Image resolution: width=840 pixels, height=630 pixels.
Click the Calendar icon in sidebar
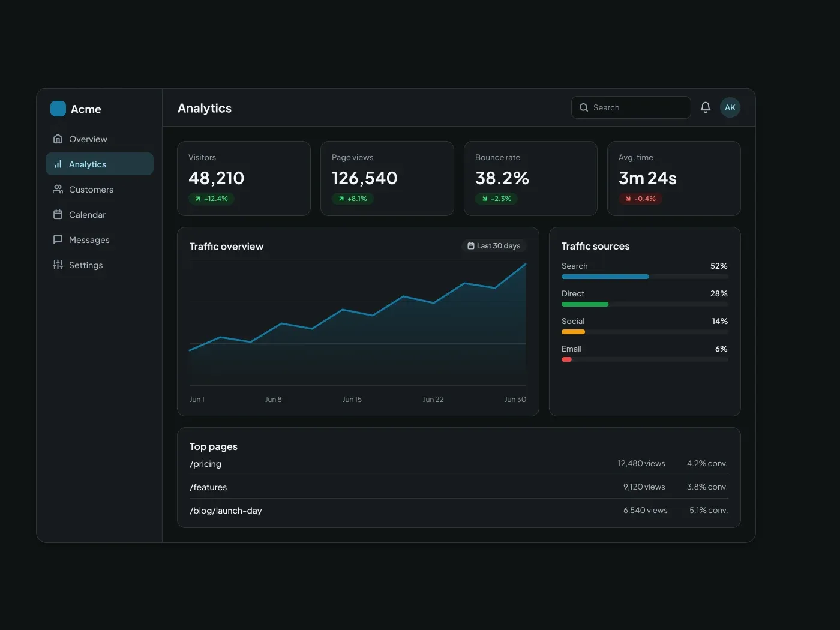pos(58,214)
